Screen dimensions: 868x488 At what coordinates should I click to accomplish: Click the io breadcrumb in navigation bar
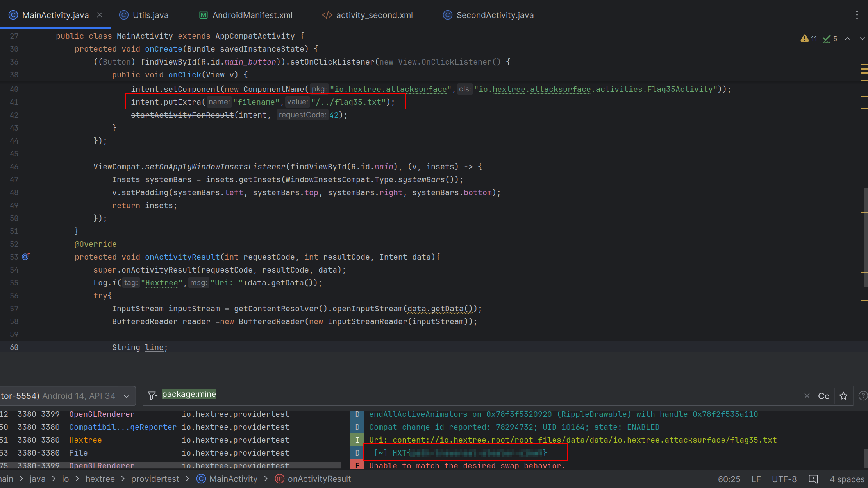[65, 479]
